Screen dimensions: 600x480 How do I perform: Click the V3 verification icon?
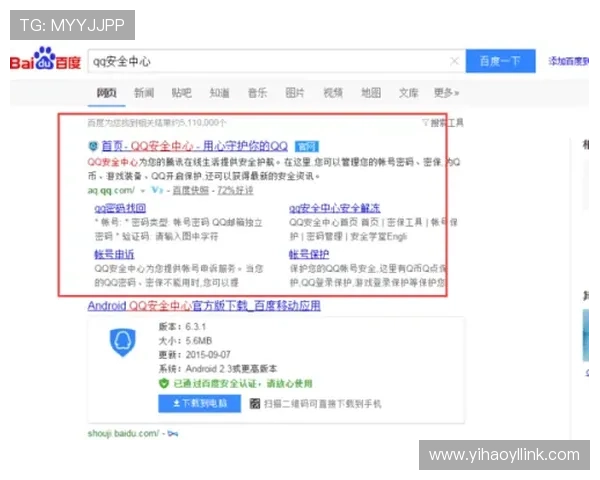pyautogui.click(x=157, y=190)
